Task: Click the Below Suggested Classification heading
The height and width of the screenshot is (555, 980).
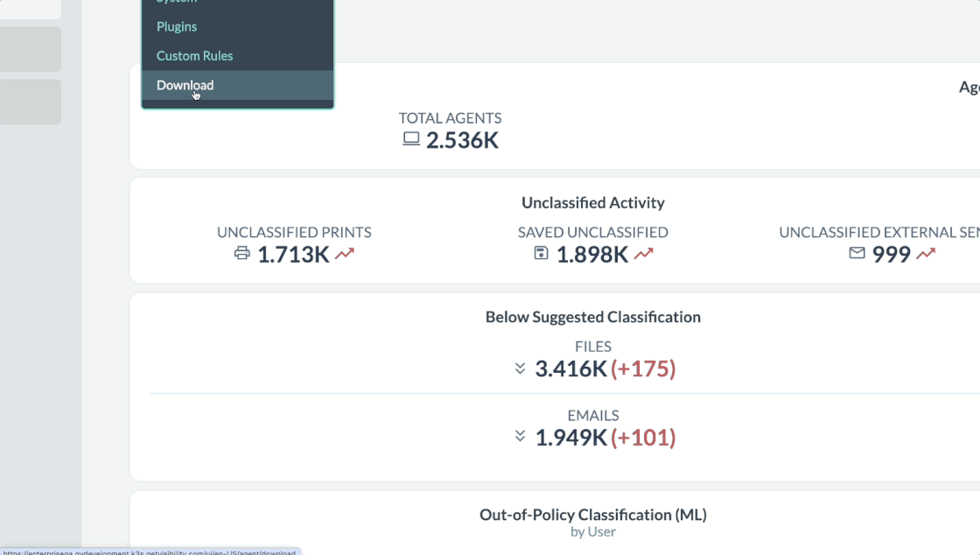Action: click(592, 317)
